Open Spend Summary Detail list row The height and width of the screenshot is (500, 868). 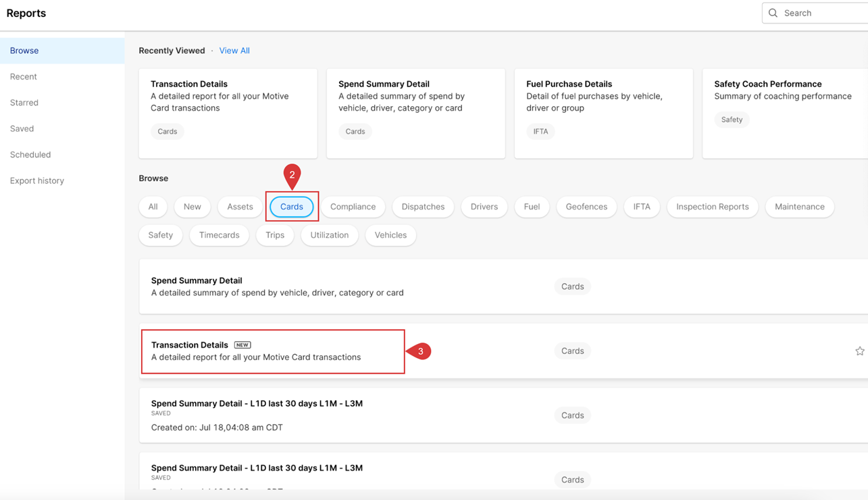coord(197,280)
